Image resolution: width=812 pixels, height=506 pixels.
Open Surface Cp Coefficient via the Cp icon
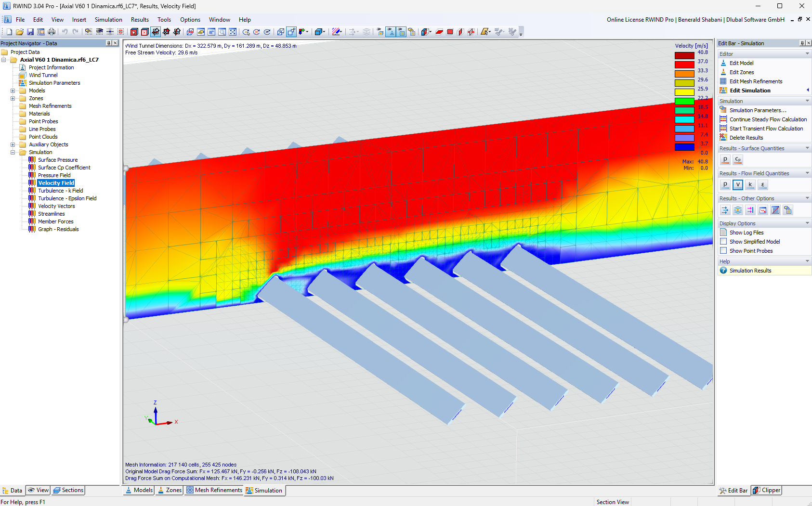[x=737, y=159]
